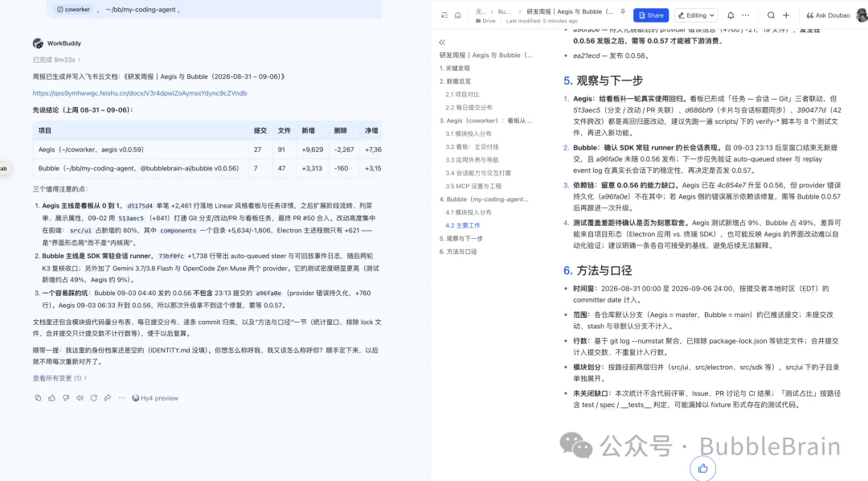Click Last modified: 5 minutes ago label
Image resolution: width=868 pixels, height=481 pixels.
point(542,21)
